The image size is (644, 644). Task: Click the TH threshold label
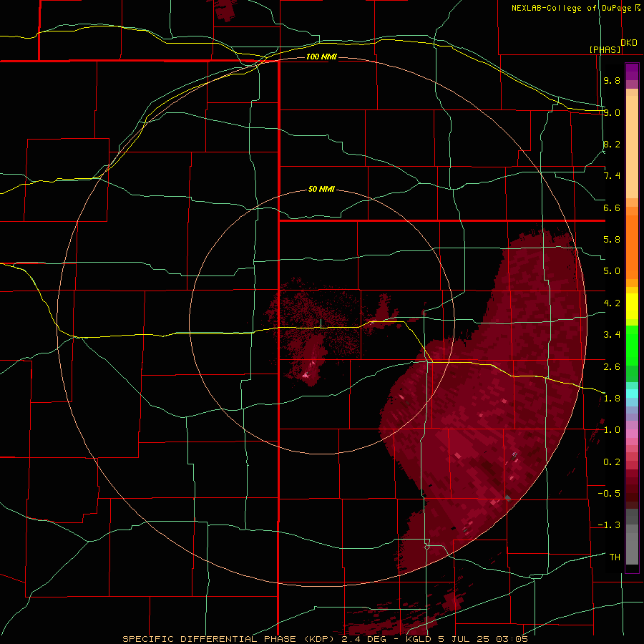click(615, 557)
